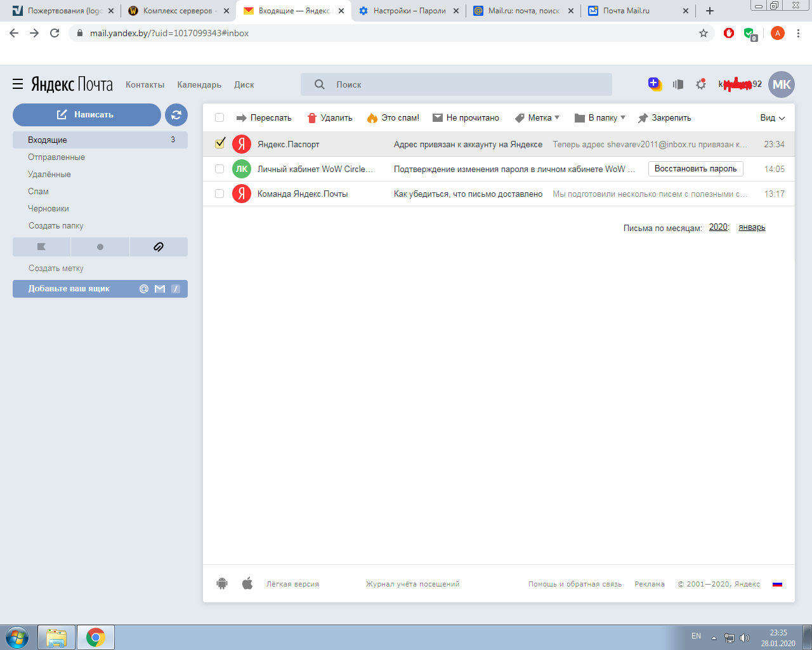The image size is (812, 650).
Task: Click the refresh mail icon button
Action: point(176,115)
